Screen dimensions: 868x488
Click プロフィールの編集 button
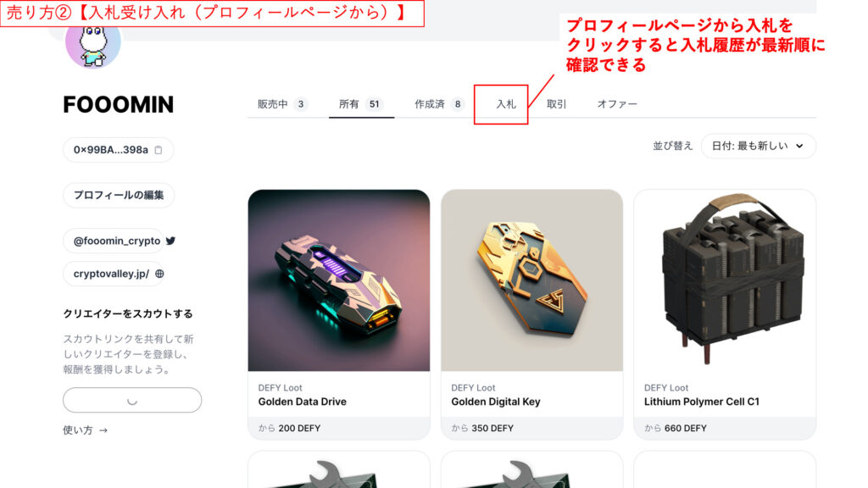(x=119, y=196)
